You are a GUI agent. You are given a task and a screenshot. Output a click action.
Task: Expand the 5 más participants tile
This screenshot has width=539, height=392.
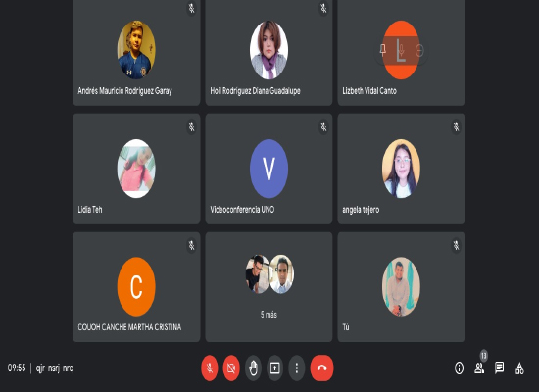[x=269, y=287]
